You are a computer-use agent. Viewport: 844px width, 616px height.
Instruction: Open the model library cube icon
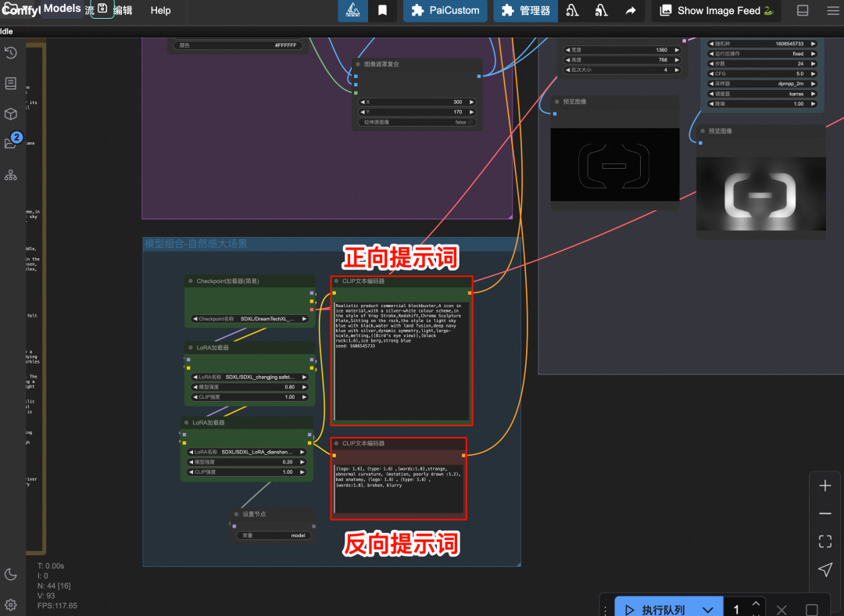pos(11,114)
